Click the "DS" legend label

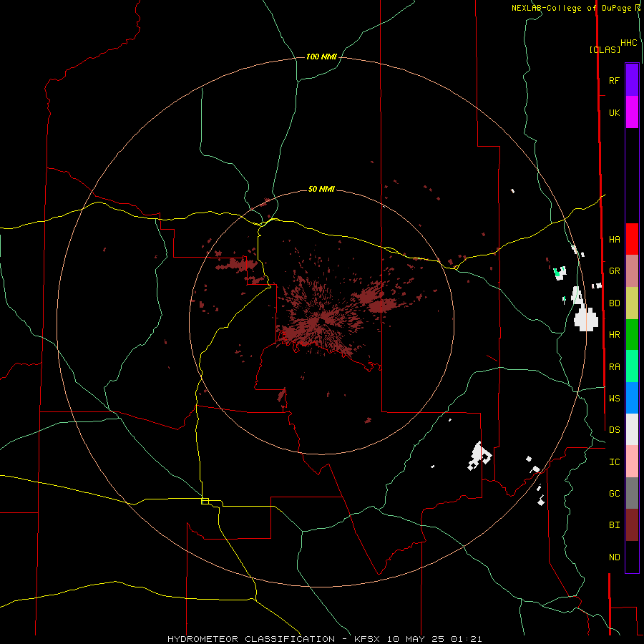[614, 430]
